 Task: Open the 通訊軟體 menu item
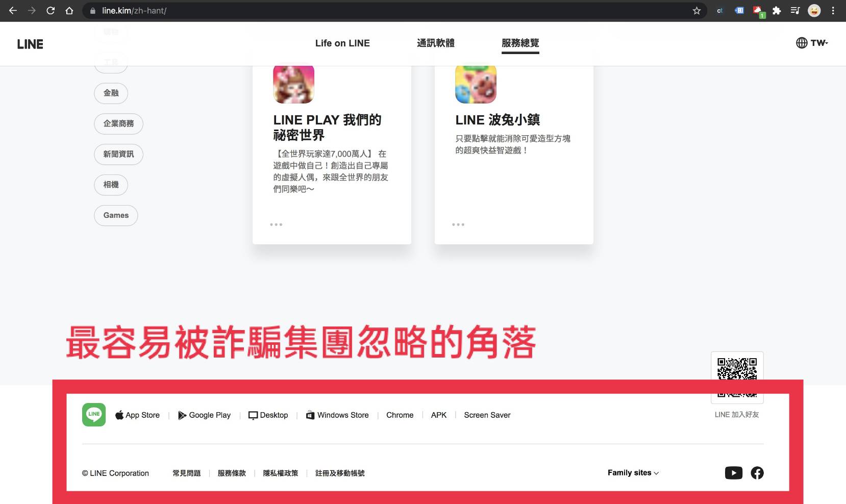point(435,43)
